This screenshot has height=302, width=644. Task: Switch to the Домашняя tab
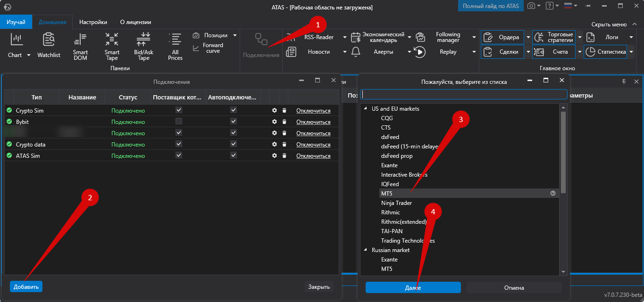(x=52, y=22)
